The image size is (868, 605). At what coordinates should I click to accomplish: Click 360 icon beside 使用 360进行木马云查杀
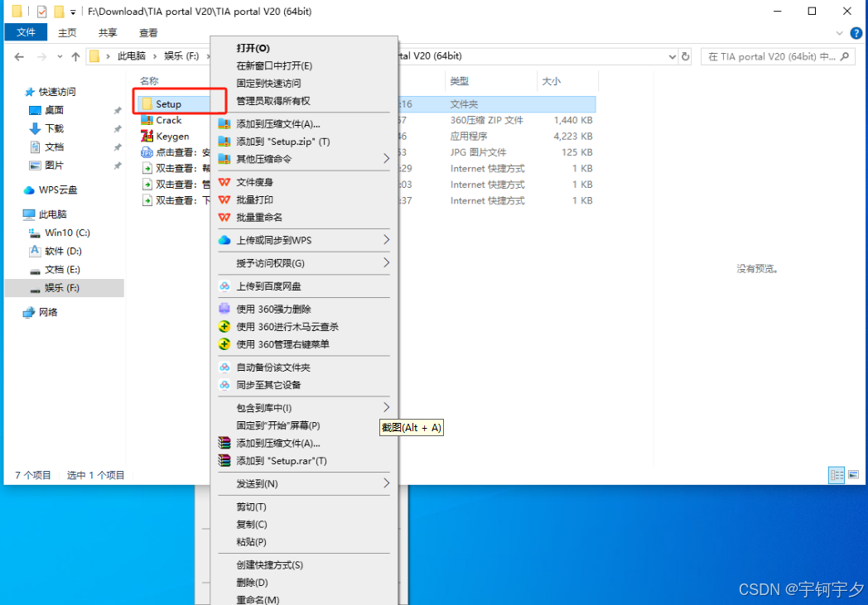(224, 327)
